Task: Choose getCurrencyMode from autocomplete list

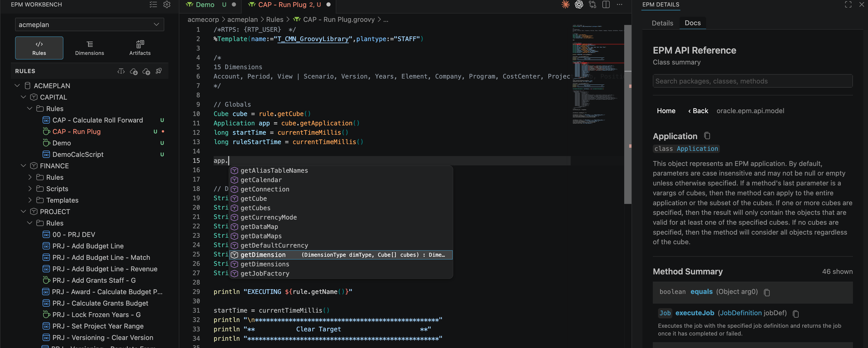Action: pyautogui.click(x=341, y=217)
